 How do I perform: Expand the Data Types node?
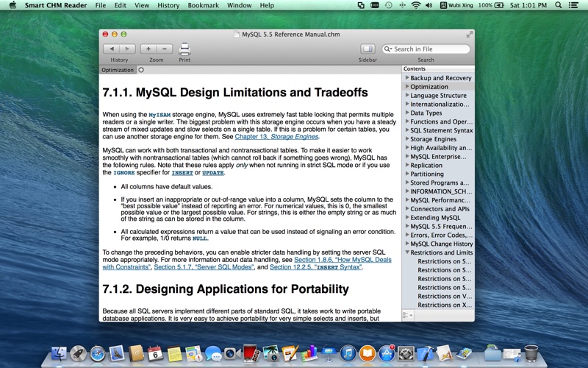click(x=407, y=113)
